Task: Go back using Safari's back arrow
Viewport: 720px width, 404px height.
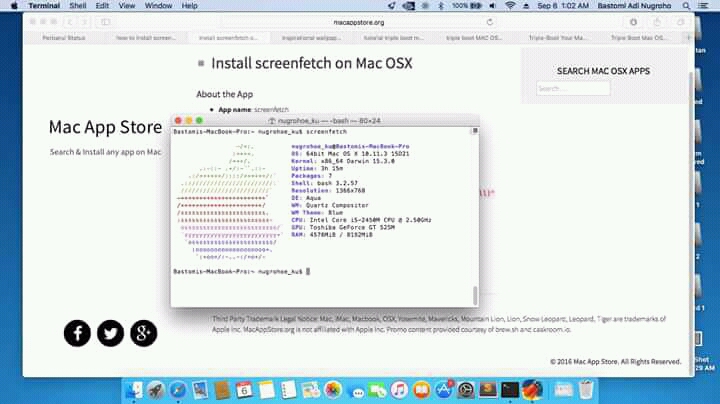Action: [70, 22]
